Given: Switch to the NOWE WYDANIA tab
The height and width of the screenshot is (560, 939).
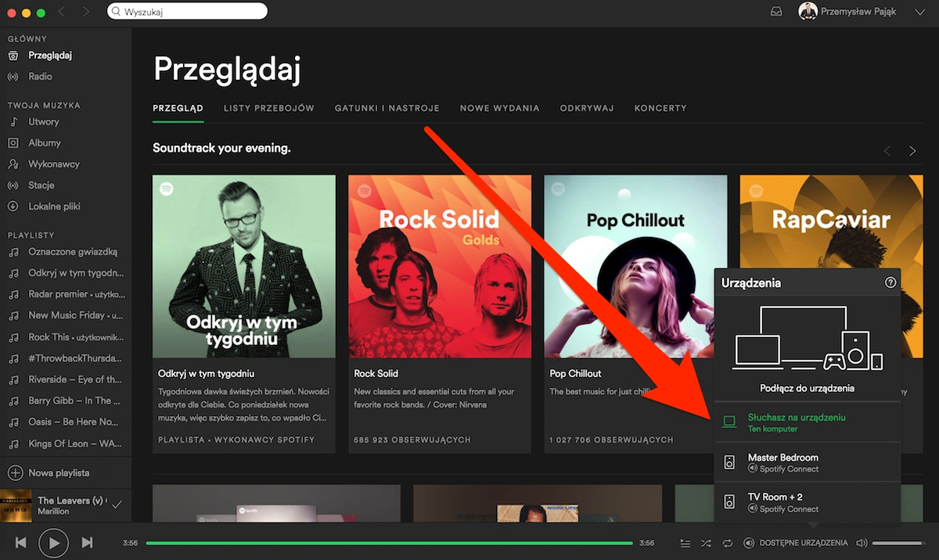Looking at the screenshot, I should [500, 108].
